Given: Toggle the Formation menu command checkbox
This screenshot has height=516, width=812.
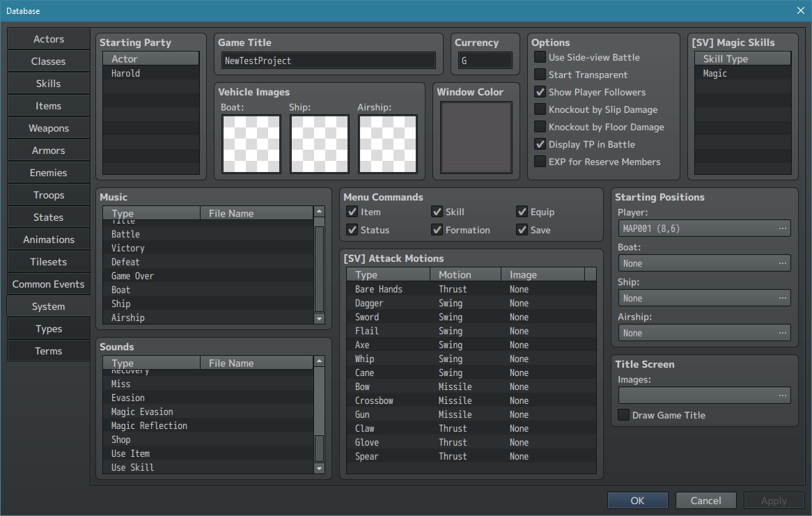Looking at the screenshot, I should tap(437, 230).
